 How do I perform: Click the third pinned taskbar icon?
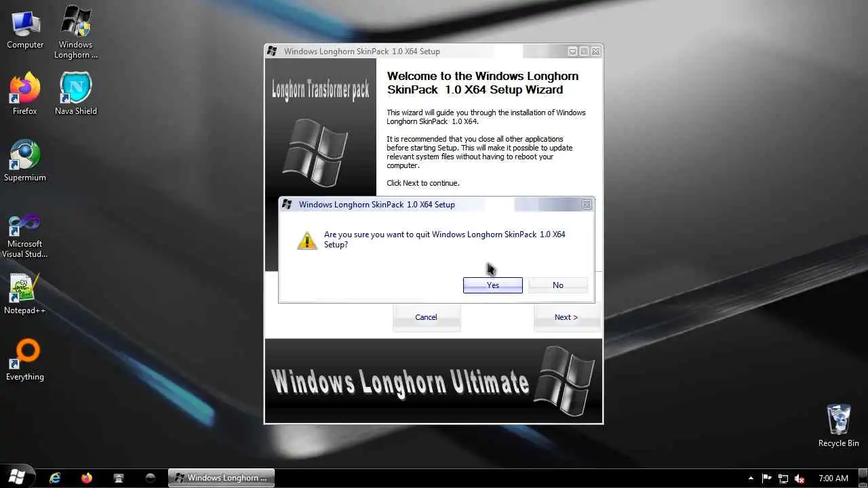coord(119,478)
